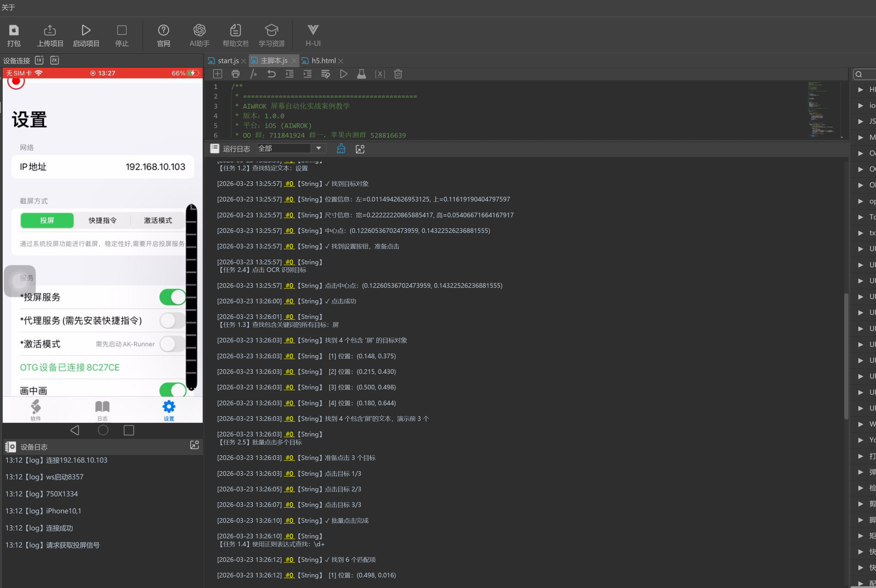Open the AI助手 assistant

[x=199, y=30]
